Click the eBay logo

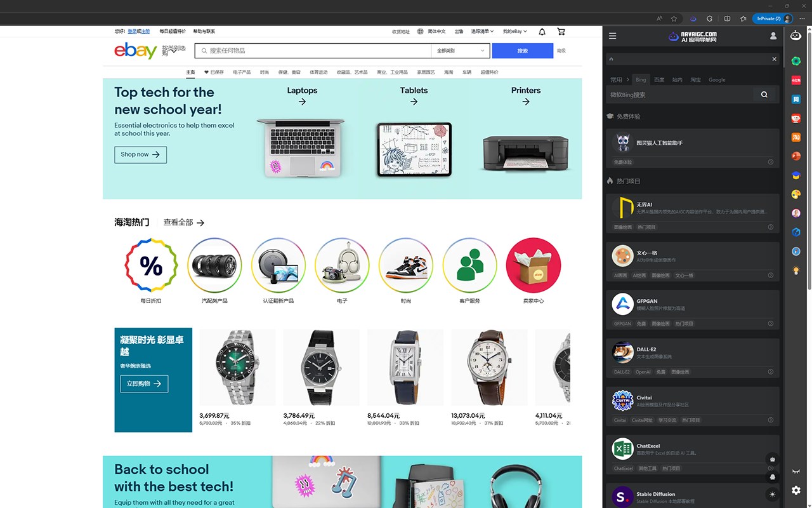coord(136,51)
